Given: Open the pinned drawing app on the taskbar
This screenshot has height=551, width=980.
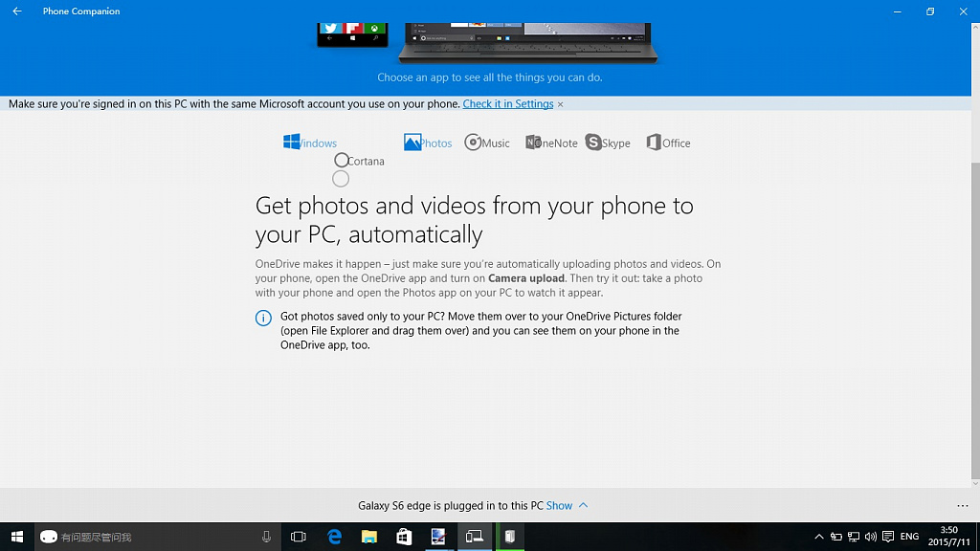Looking at the screenshot, I should [438, 537].
